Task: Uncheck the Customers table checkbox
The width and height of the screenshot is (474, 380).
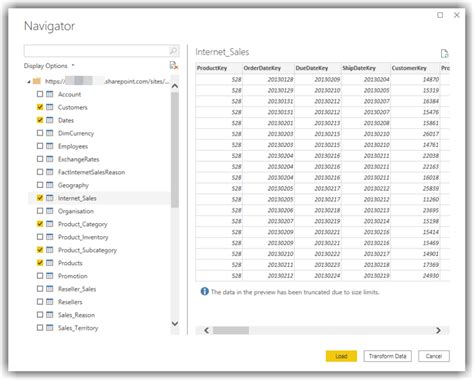Action: coord(40,107)
